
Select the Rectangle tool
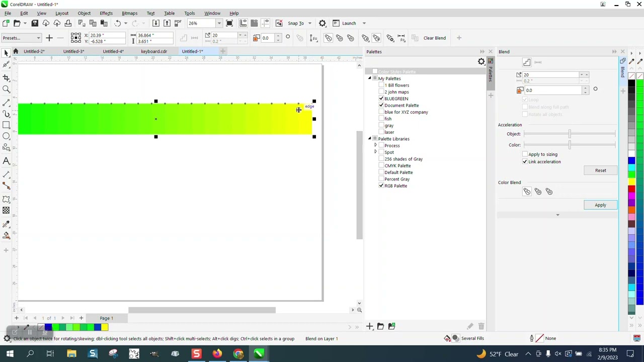(6, 125)
